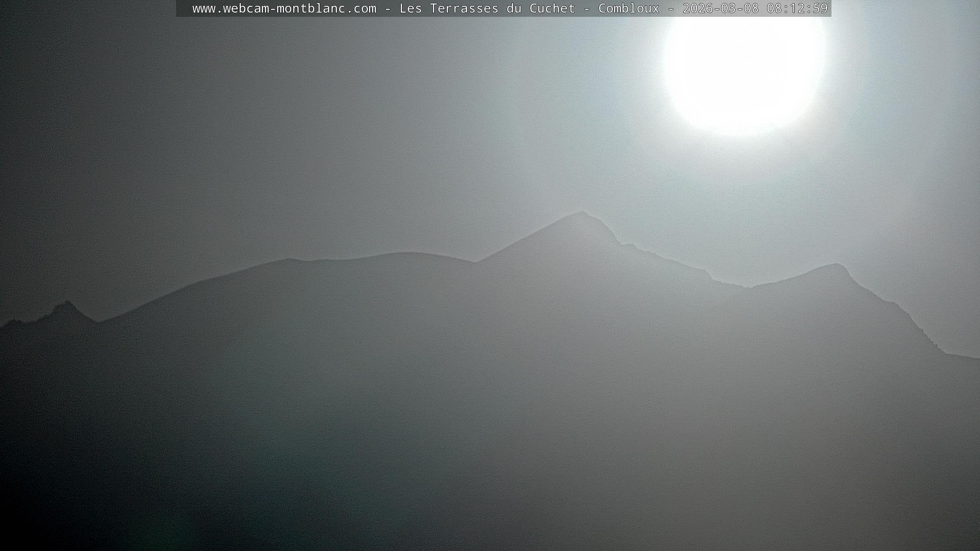Click the notch where ridge meets main peak
Screen dimensions: 980x551
(476, 262)
